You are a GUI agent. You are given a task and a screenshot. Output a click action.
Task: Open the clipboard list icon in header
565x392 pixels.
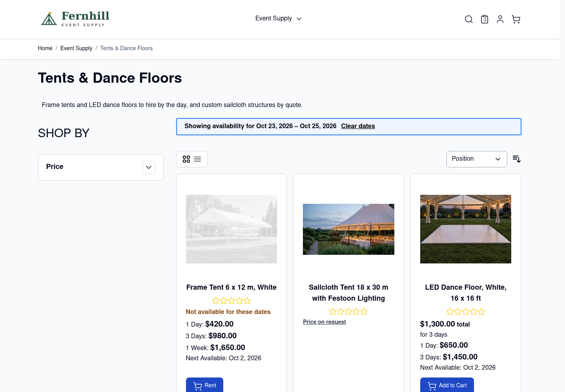(485, 19)
